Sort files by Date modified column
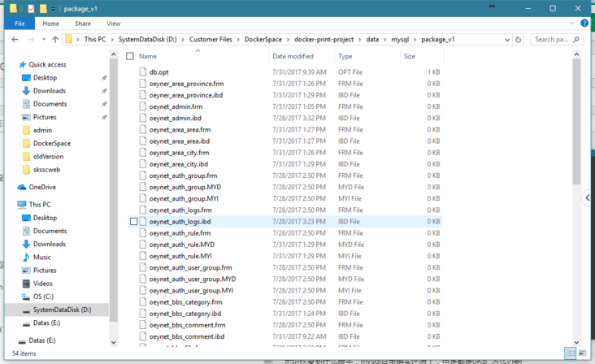The height and width of the screenshot is (364, 595). coord(293,57)
